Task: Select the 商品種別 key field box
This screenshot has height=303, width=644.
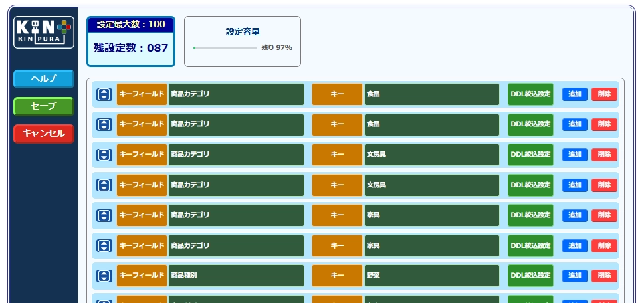Action: click(236, 276)
